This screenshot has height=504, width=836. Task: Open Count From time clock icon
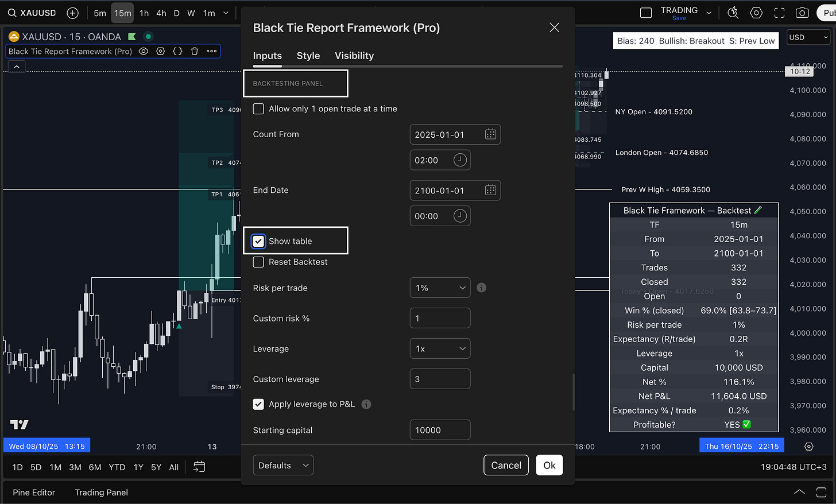460,160
